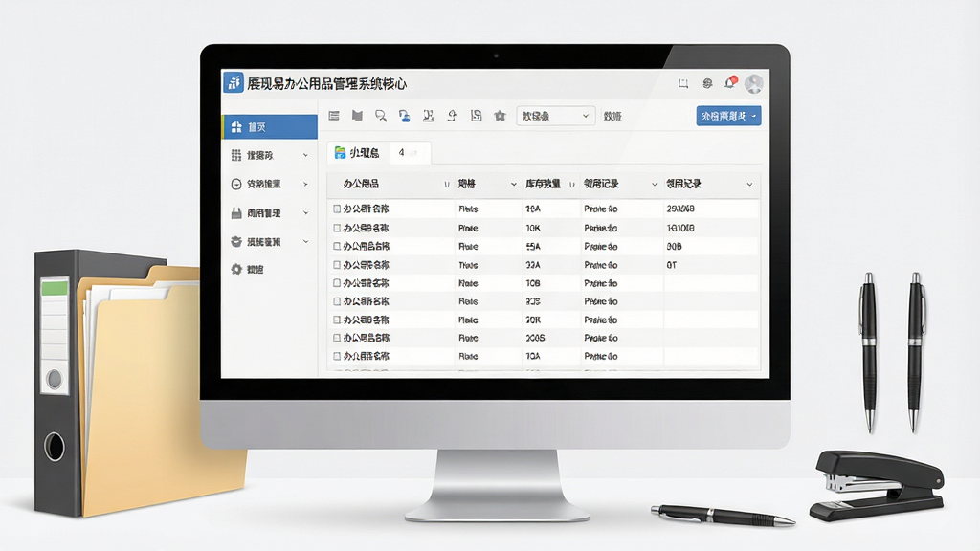The image size is (980, 551).
Task: Select the highlighted blue home sidebar item
Action: pos(269,127)
